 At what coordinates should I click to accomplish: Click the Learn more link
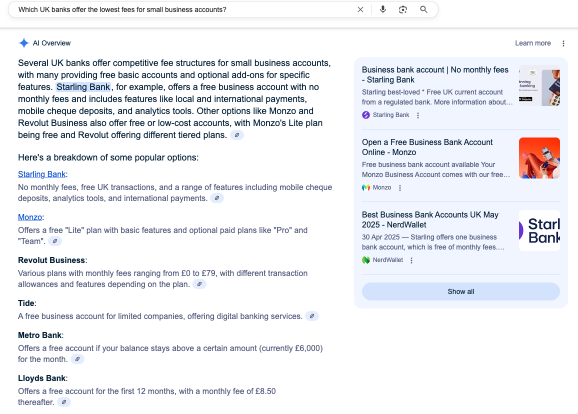(533, 43)
